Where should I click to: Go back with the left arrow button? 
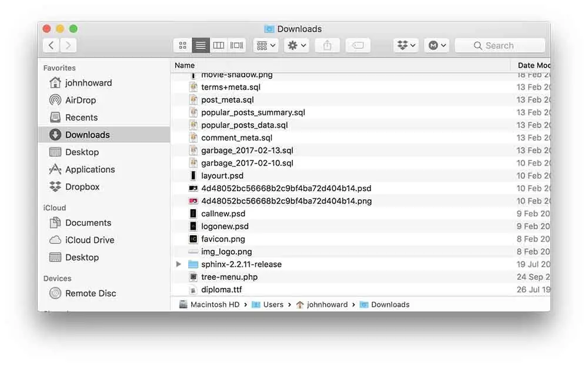[x=51, y=45]
